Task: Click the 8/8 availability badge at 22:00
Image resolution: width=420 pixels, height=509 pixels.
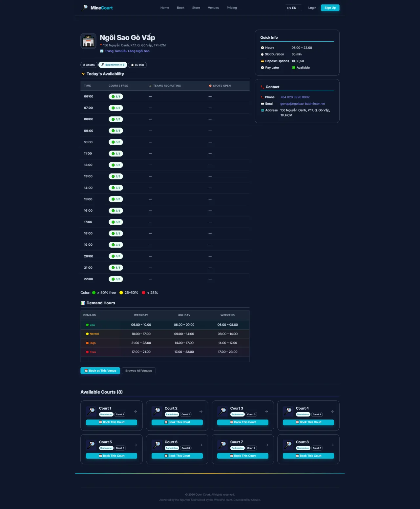Action: point(116,279)
